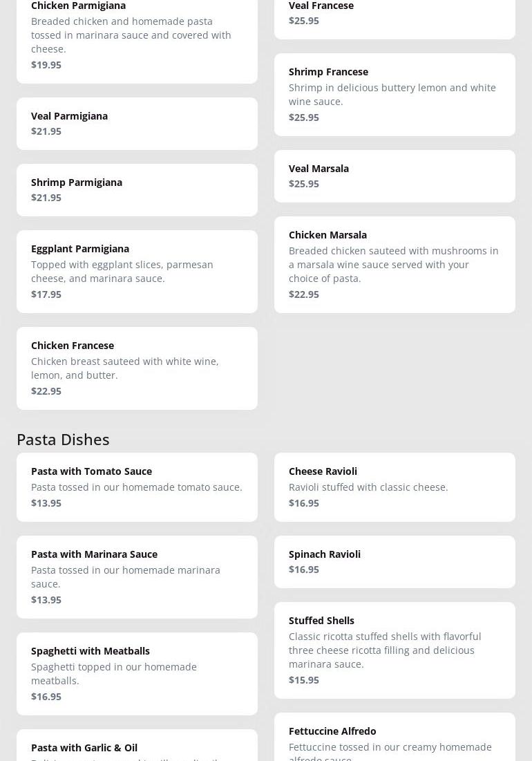Open the Veal Parmigiana item card

[137, 124]
